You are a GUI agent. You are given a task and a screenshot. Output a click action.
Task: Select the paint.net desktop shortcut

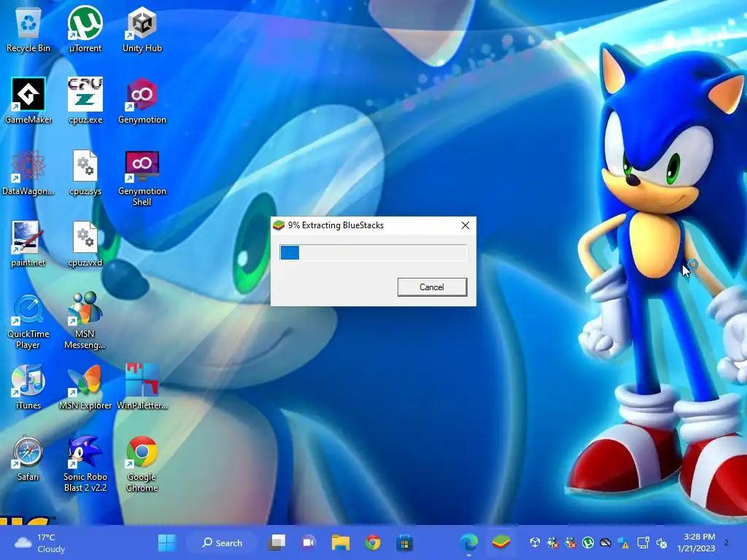[x=28, y=244]
